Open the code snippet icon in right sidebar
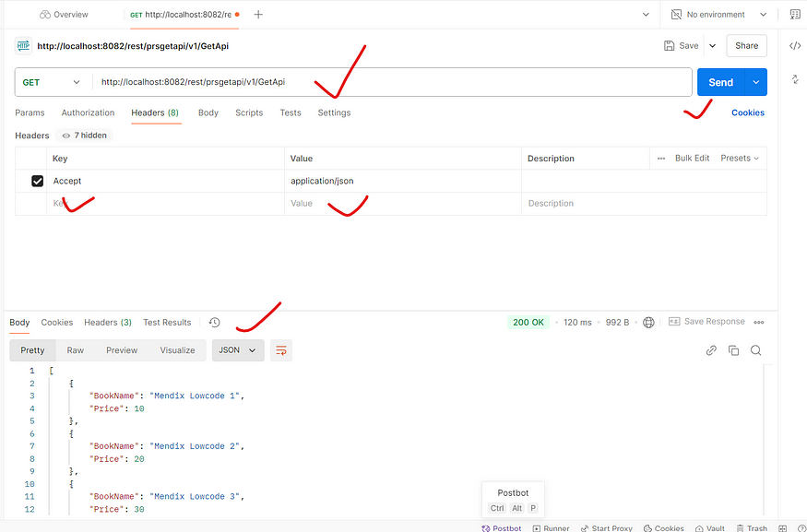Viewport: 807px width, 532px height. pos(794,45)
